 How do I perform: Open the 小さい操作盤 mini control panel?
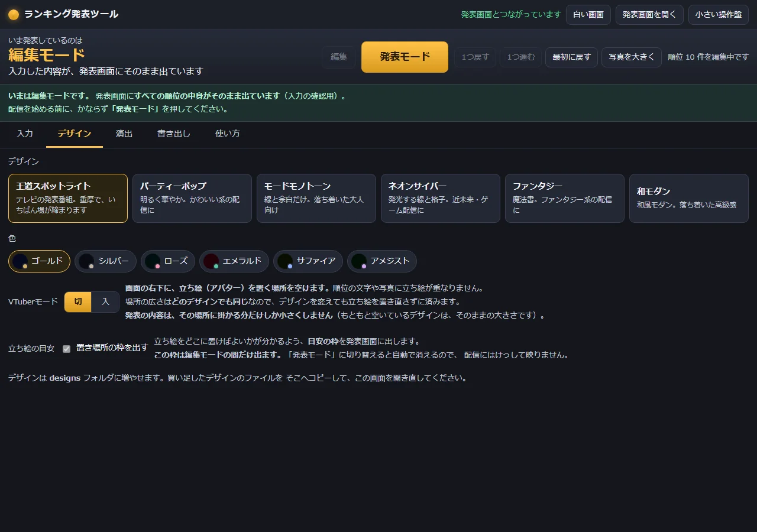tap(719, 15)
